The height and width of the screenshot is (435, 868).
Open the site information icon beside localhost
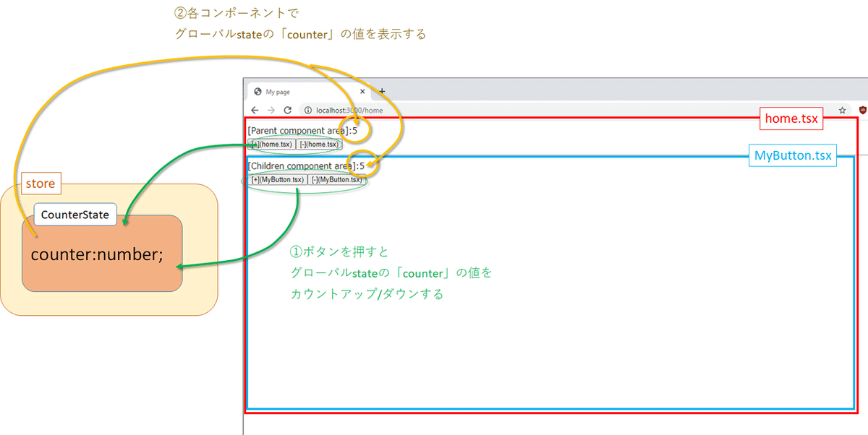(307, 110)
